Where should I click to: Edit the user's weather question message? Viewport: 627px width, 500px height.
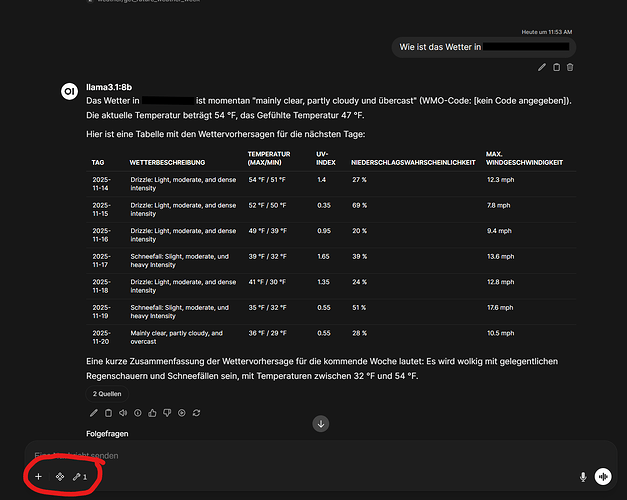(x=541, y=67)
